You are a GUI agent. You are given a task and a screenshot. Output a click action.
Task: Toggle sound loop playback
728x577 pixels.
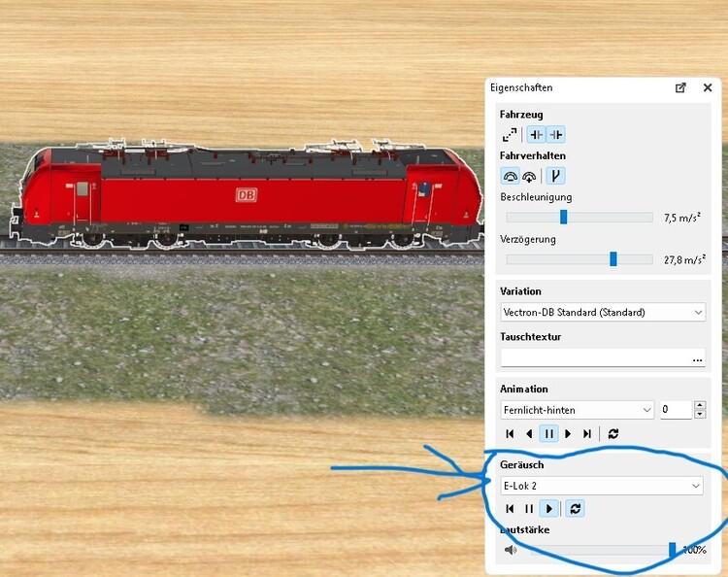(x=576, y=509)
